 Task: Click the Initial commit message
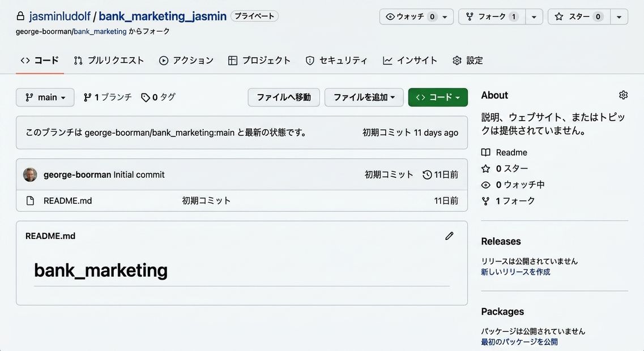coord(139,174)
